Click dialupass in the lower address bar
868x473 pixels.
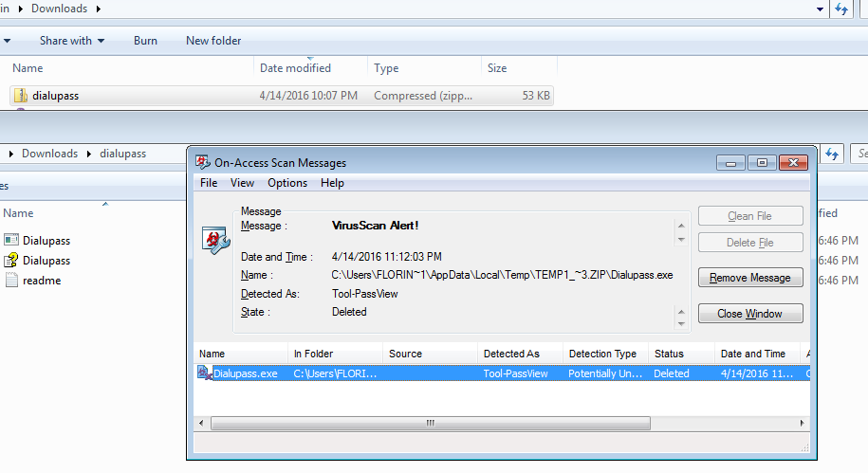click(123, 154)
